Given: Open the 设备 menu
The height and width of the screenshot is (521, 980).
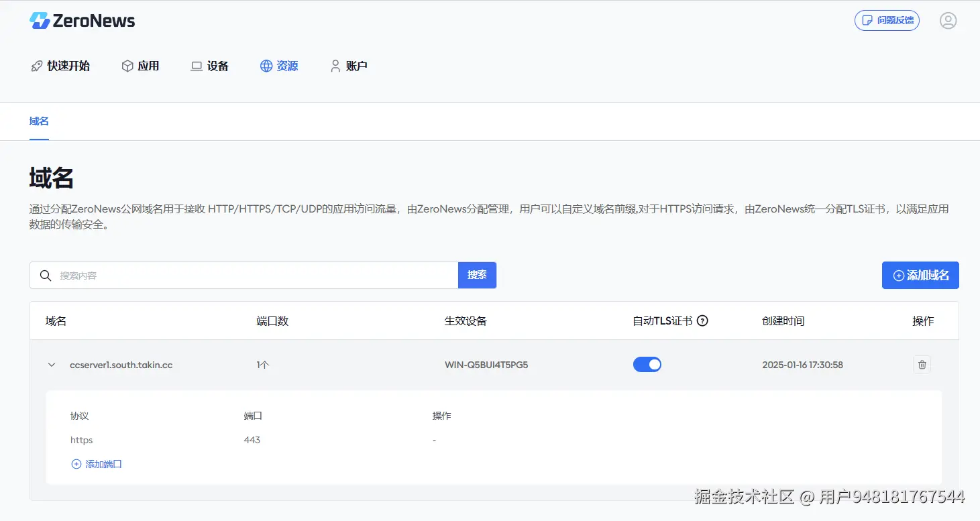Looking at the screenshot, I should tap(210, 66).
